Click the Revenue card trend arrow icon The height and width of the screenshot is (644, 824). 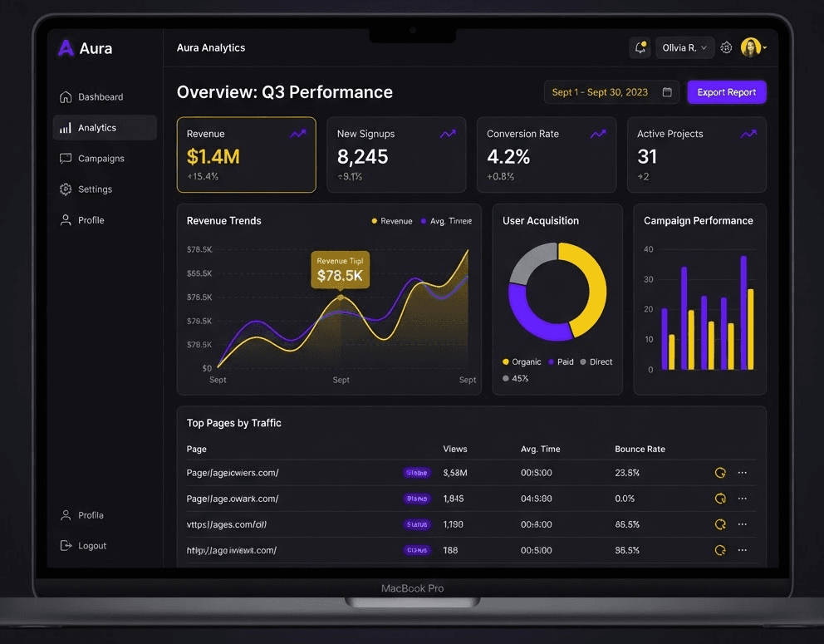point(298,134)
